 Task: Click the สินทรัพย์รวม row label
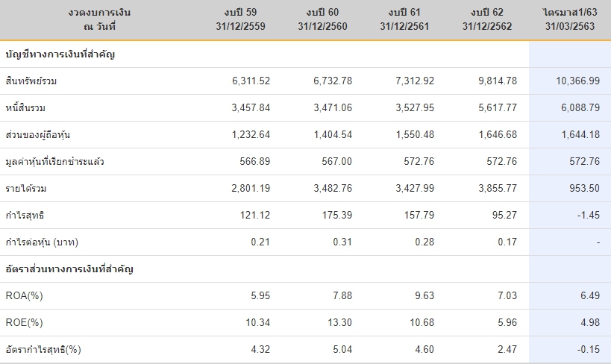pos(31,81)
